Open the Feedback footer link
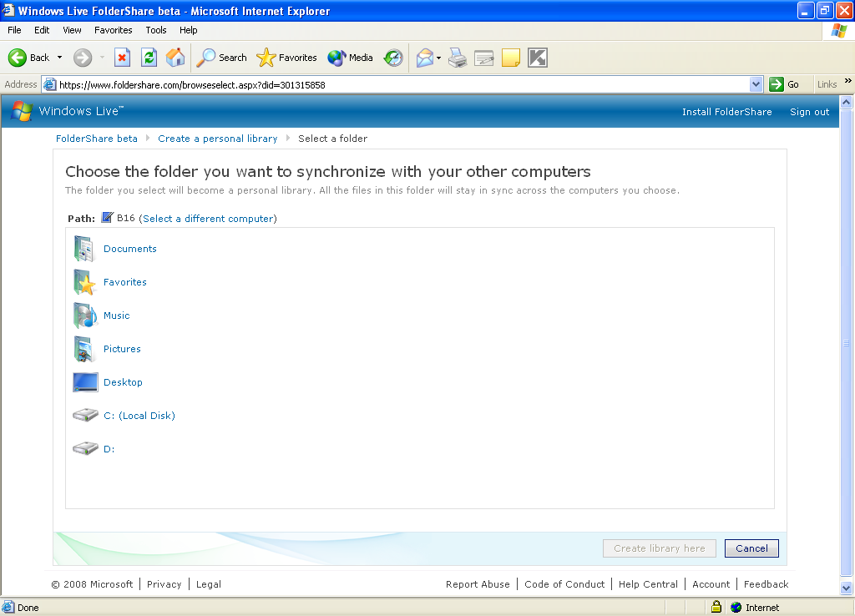This screenshot has height=616, width=855. (x=766, y=584)
